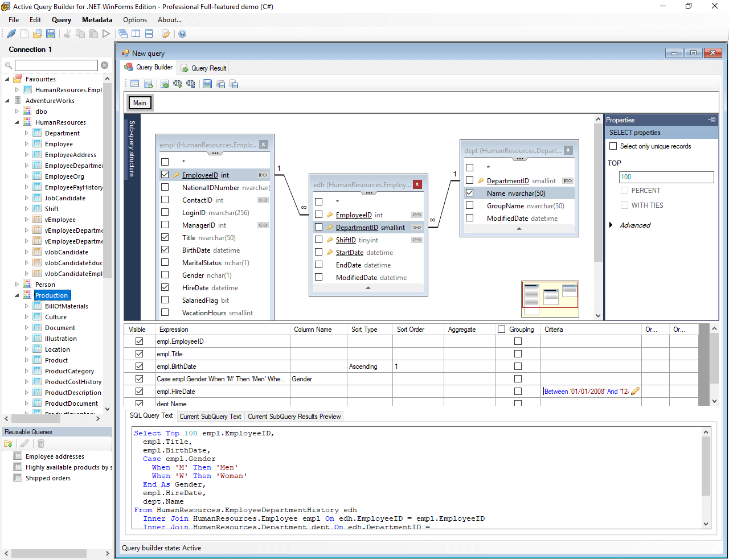729x560 pixels.
Task: Click the scissors cut icon
Action: [x=67, y=34]
